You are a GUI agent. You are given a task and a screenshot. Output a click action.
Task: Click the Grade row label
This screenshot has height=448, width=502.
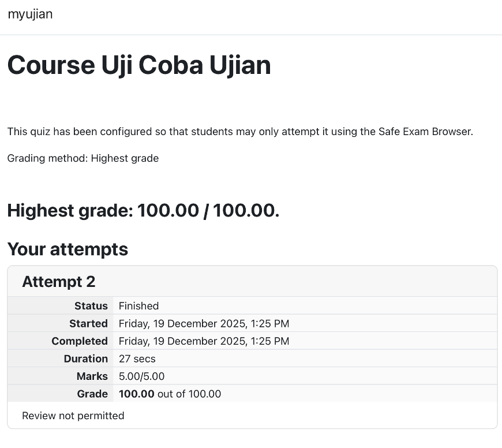[x=92, y=394]
